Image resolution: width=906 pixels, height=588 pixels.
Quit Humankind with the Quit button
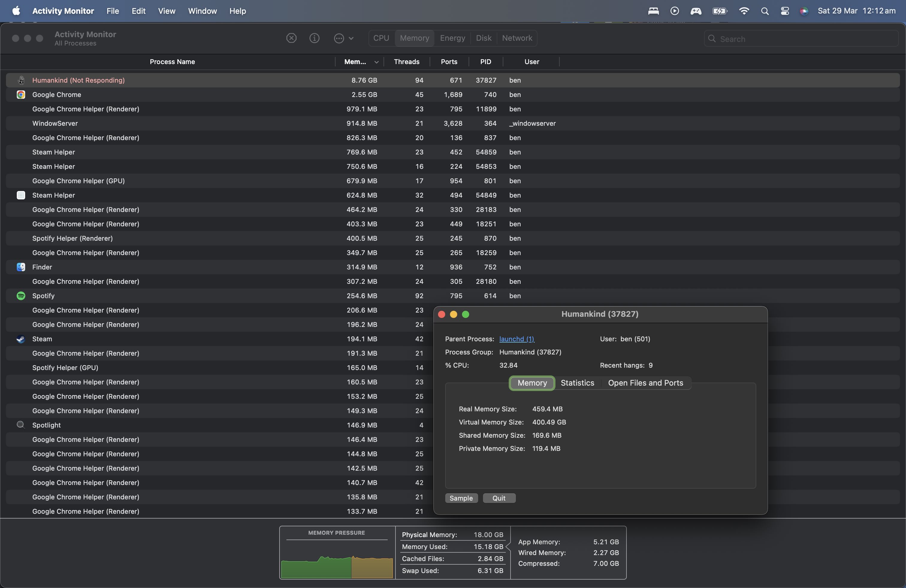[499, 498]
